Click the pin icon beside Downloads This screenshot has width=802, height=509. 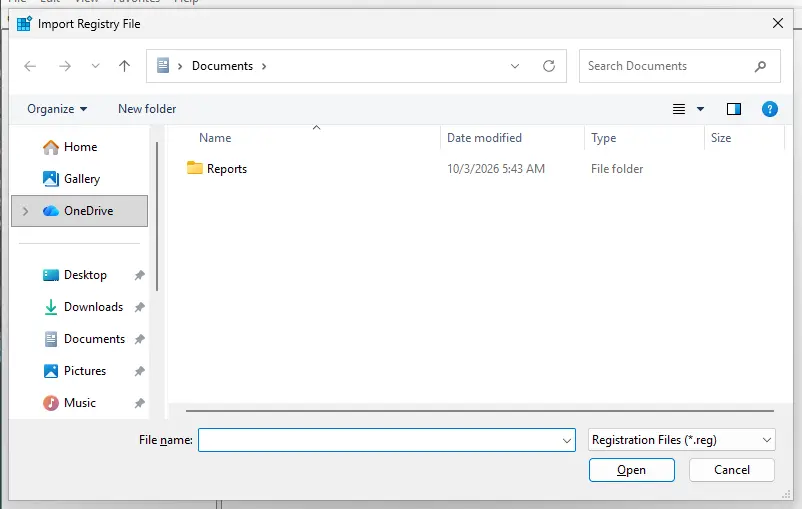coord(139,307)
